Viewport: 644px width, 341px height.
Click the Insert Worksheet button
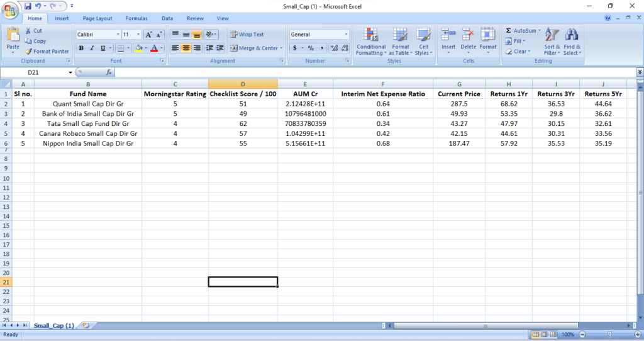86,325
